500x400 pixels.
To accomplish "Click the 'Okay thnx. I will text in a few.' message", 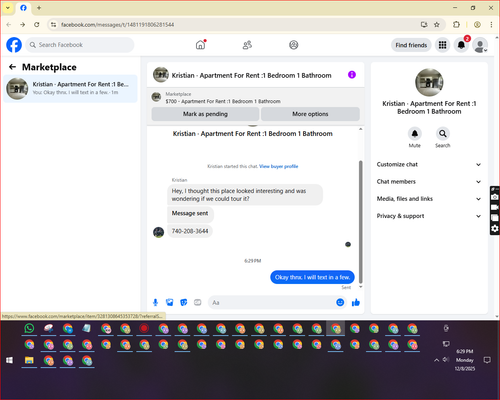I will click(x=312, y=277).
